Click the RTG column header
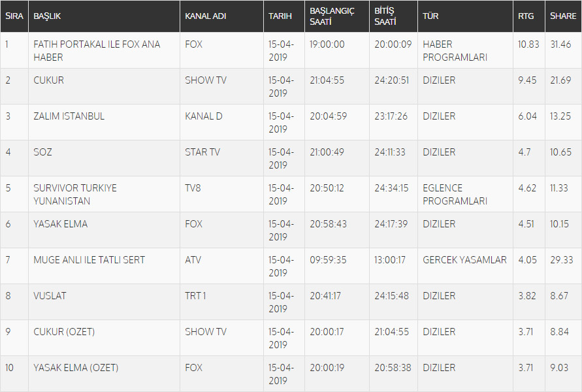Viewport: 582px width, 392px height. (x=525, y=16)
